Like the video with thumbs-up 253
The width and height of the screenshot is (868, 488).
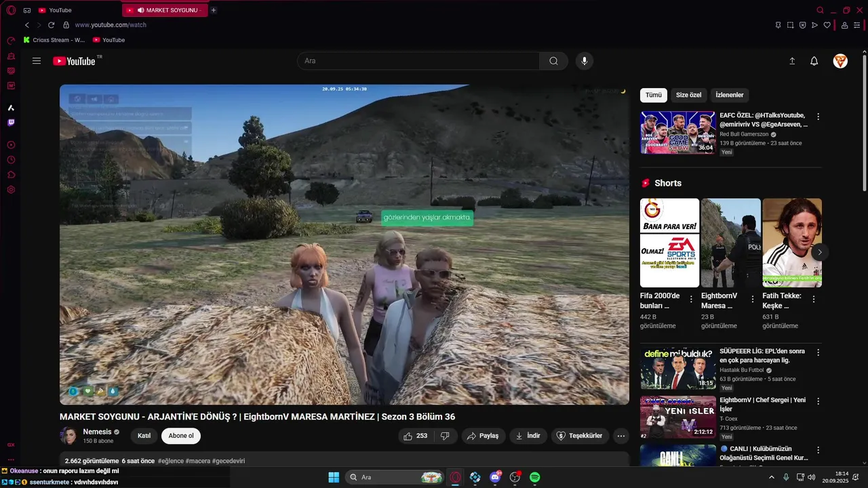pyautogui.click(x=415, y=436)
